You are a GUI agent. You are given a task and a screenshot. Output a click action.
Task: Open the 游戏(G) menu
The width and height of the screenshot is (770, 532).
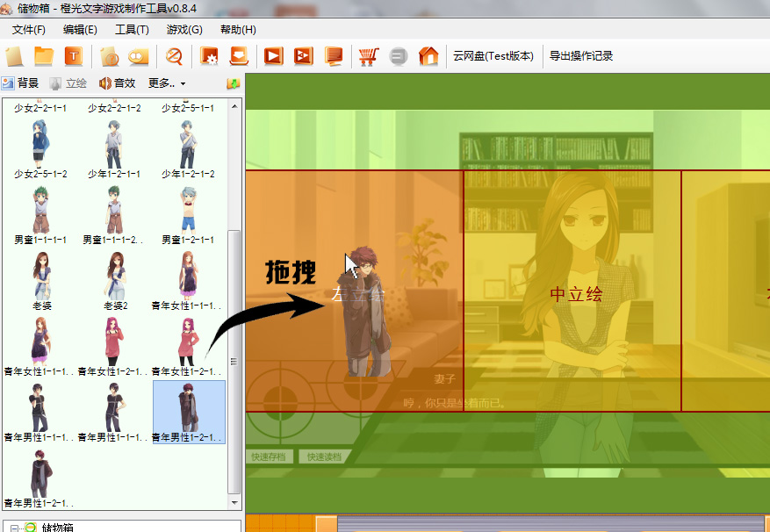(184, 30)
